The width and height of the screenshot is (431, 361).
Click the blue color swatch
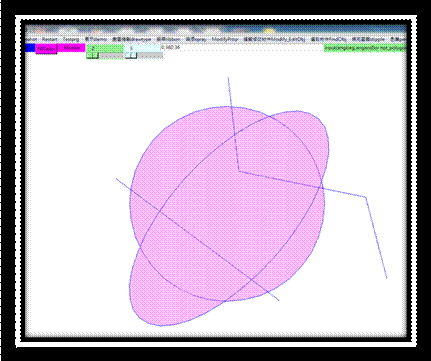point(30,48)
